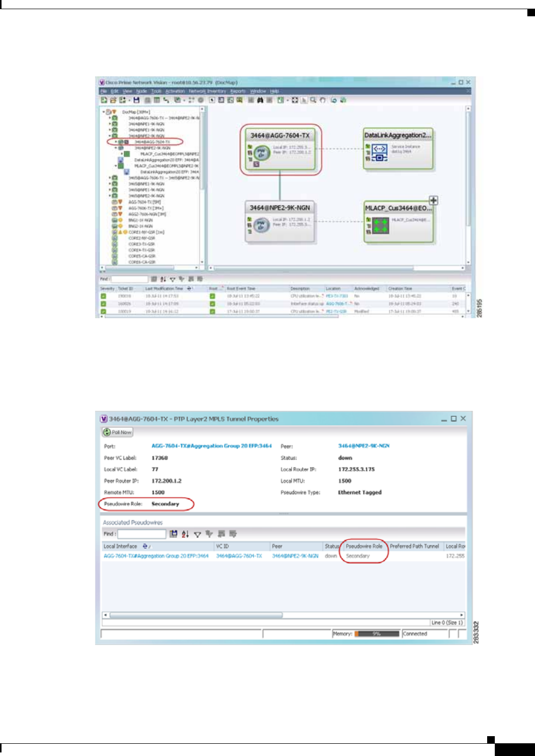Click the Memory usage 9% progress bar
The width and height of the screenshot is (535, 756).
pyautogui.click(x=377, y=634)
